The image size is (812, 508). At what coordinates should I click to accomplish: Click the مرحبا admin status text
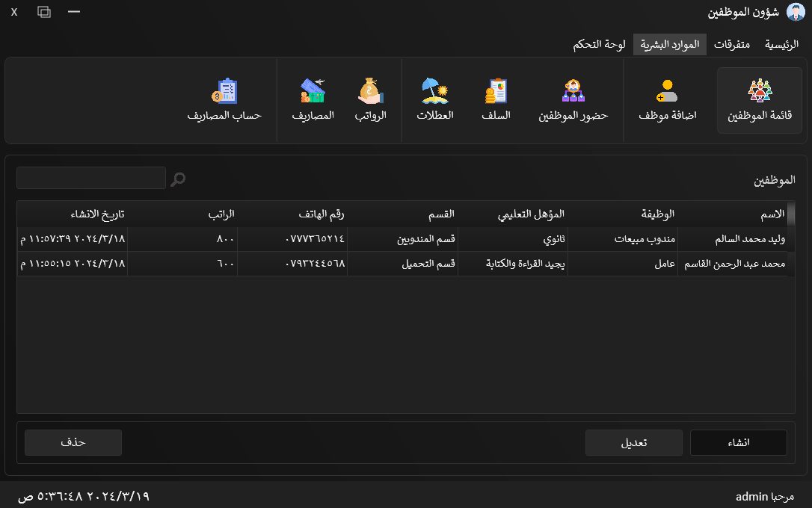[765, 497]
